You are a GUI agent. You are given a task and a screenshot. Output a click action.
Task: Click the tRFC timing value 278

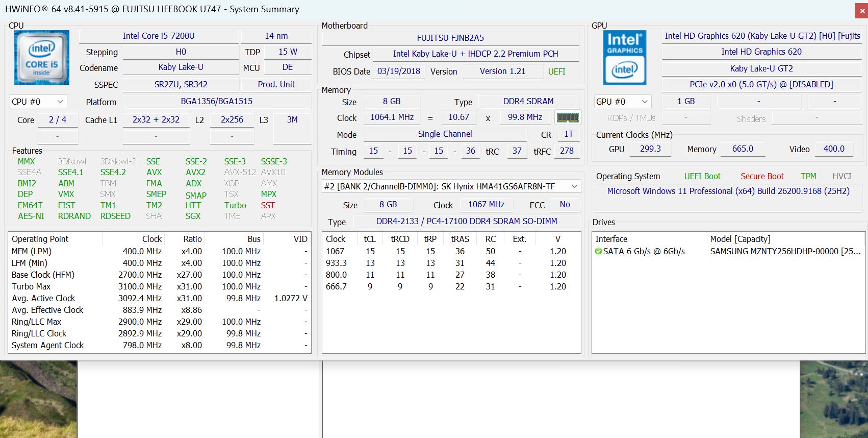click(x=567, y=151)
